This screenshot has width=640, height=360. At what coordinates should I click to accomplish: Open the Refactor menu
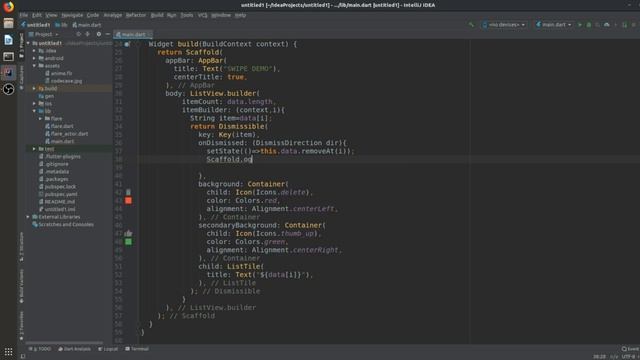136,15
